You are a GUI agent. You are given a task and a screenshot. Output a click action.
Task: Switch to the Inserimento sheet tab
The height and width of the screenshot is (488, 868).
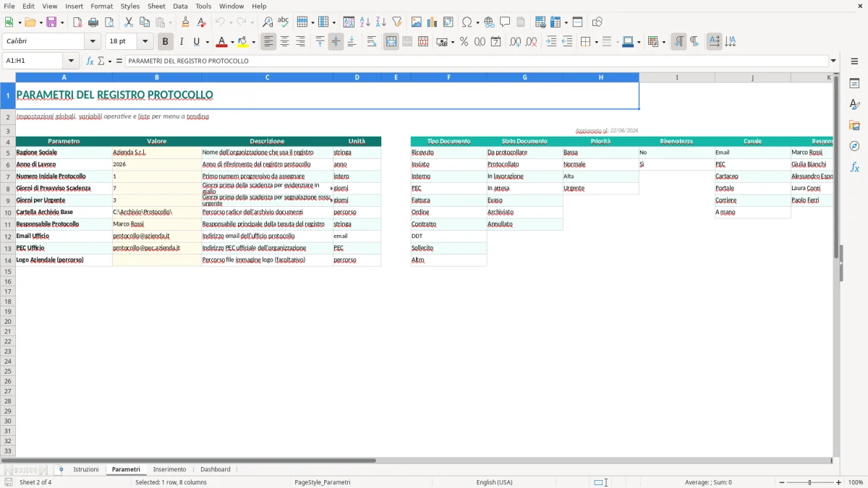point(169,470)
